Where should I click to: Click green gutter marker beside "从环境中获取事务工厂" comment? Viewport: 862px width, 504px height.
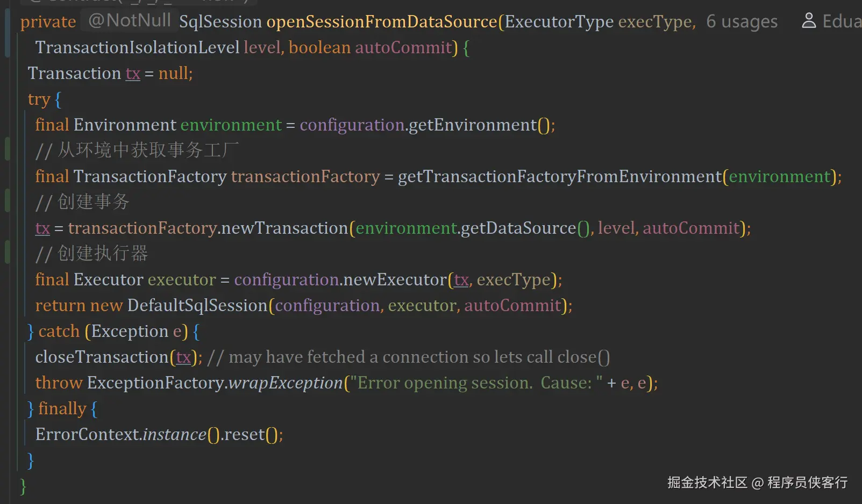click(x=7, y=149)
